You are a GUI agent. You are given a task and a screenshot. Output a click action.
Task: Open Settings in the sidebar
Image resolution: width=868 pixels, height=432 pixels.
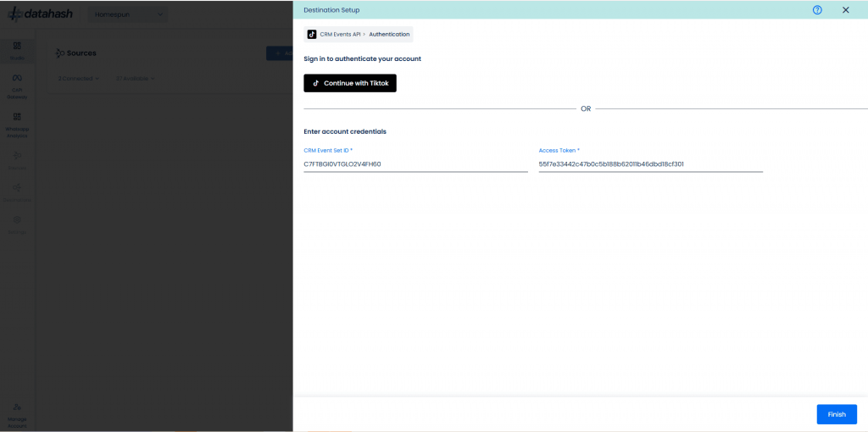(x=17, y=224)
